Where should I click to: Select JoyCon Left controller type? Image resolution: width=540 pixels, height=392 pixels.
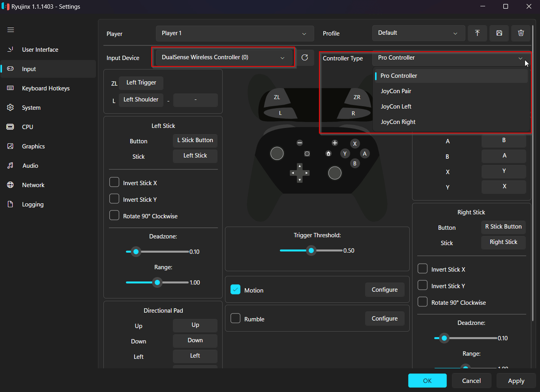click(451, 107)
